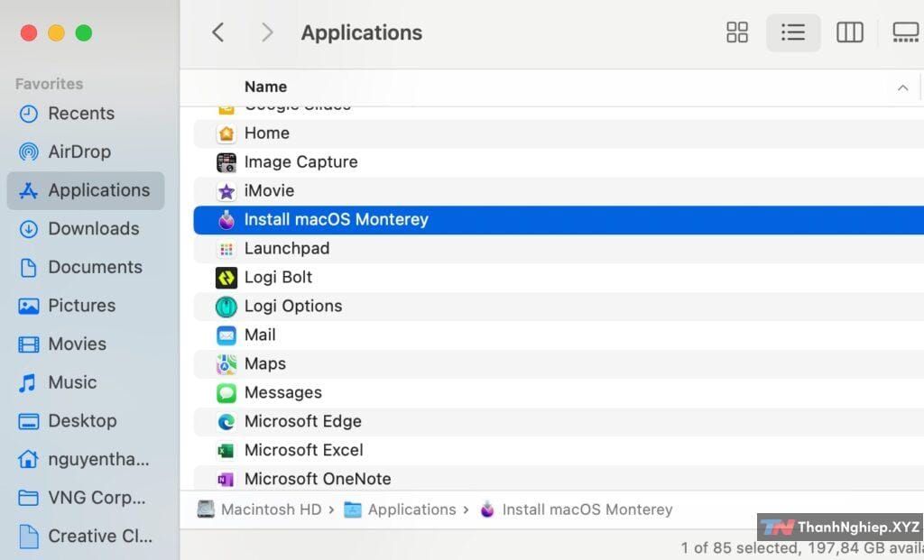Sort by the Name column header

coord(266,87)
